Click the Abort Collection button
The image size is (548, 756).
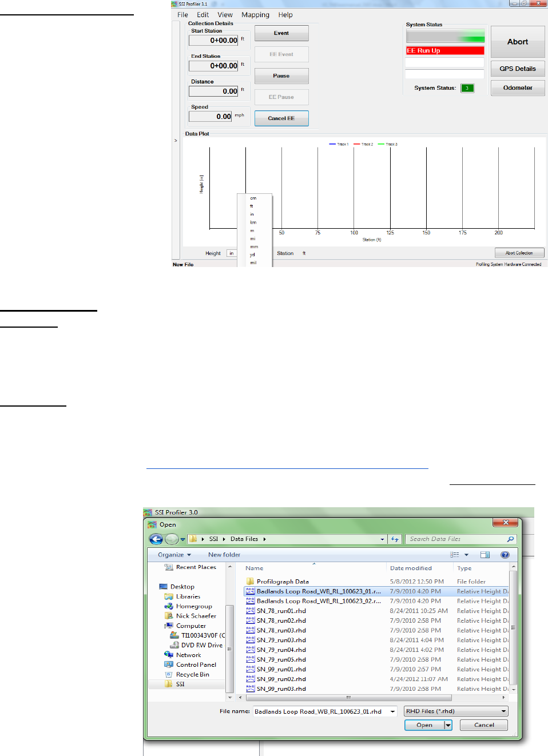(x=519, y=253)
